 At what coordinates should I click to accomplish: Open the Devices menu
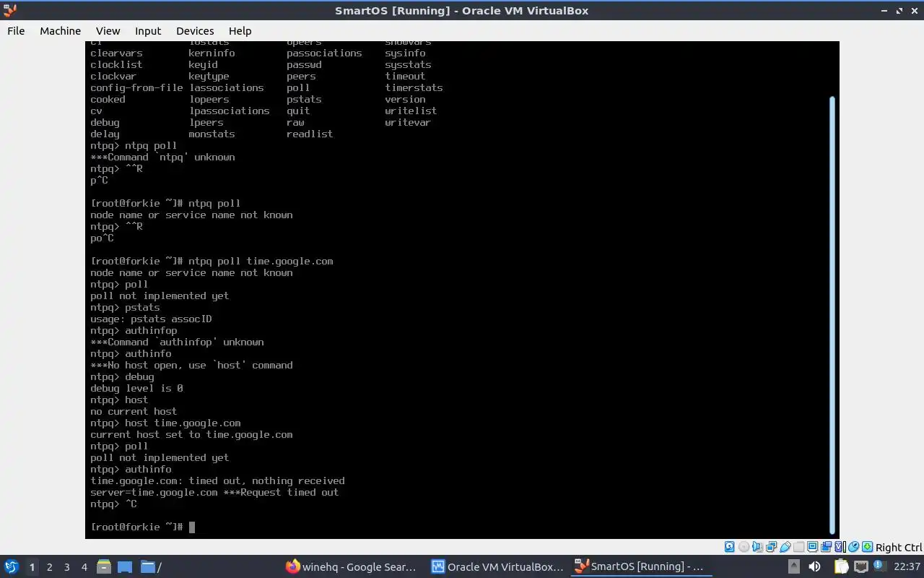click(x=195, y=30)
